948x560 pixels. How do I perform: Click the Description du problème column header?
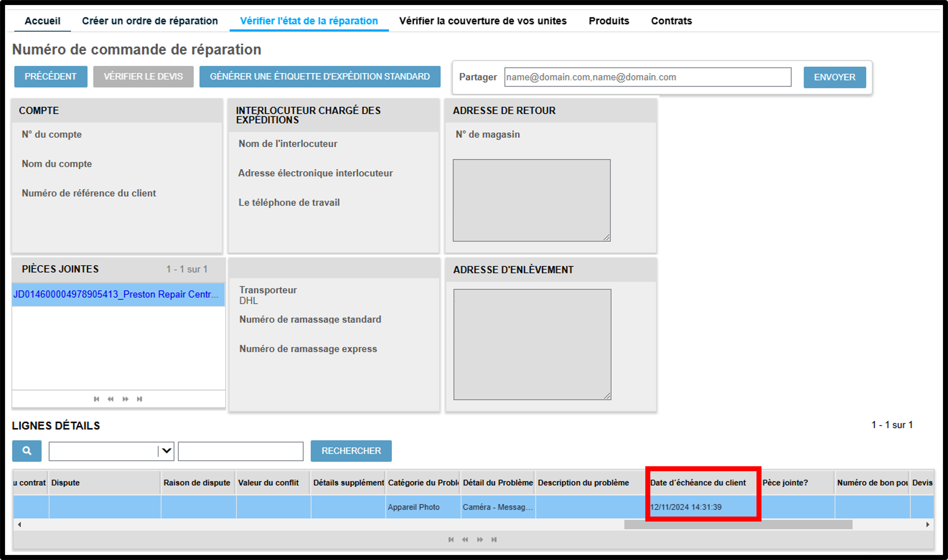591,483
